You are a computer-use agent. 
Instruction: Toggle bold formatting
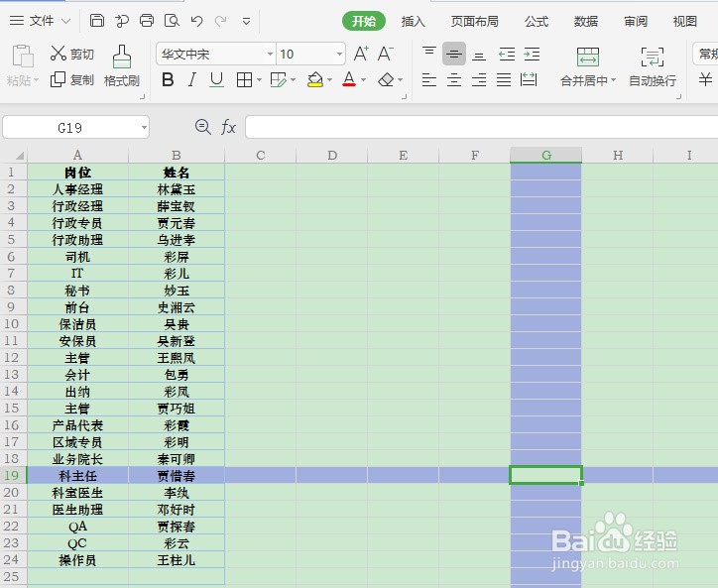tap(168, 80)
